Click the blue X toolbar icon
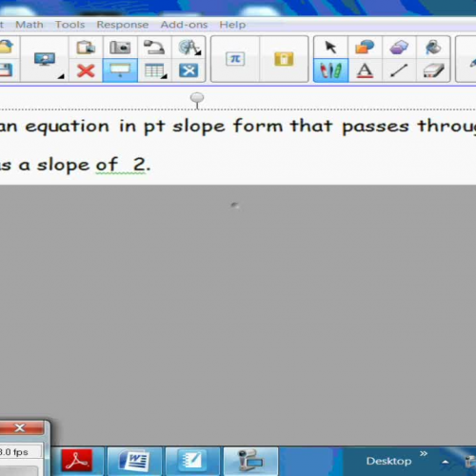The height and width of the screenshot is (476, 476). tap(188, 70)
